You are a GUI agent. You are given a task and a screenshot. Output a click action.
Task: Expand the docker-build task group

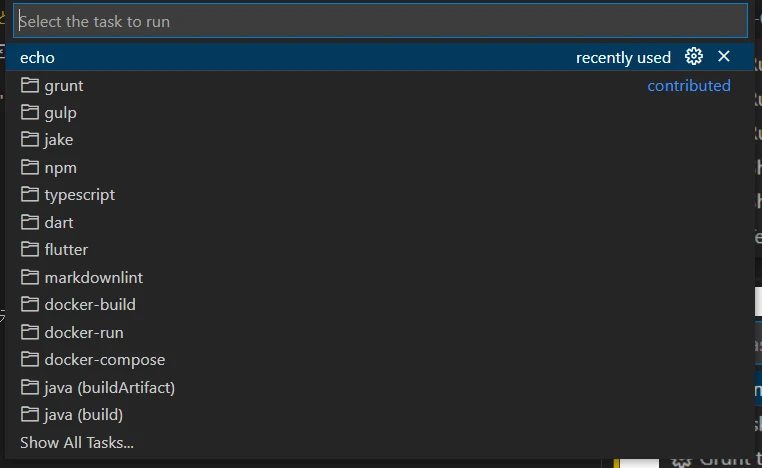(x=90, y=304)
